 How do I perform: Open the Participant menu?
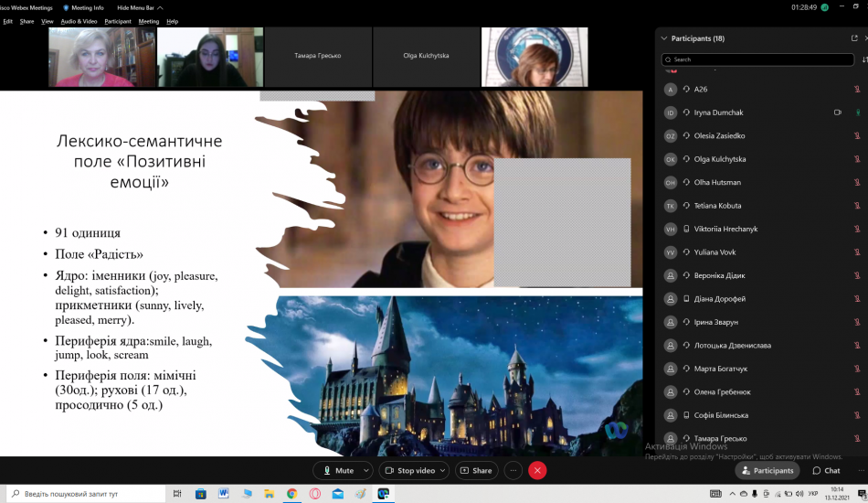[x=118, y=21]
